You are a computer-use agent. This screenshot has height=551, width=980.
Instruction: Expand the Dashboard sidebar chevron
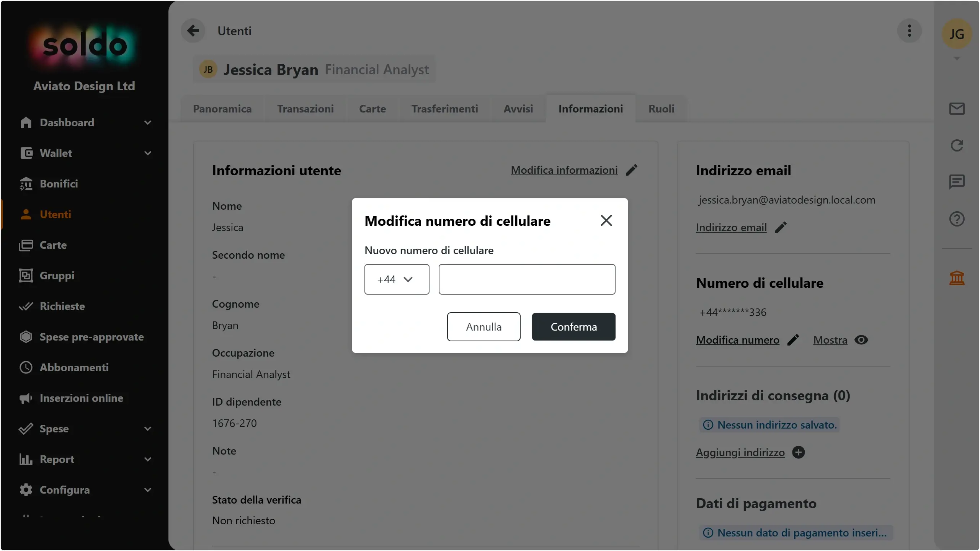click(x=148, y=122)
